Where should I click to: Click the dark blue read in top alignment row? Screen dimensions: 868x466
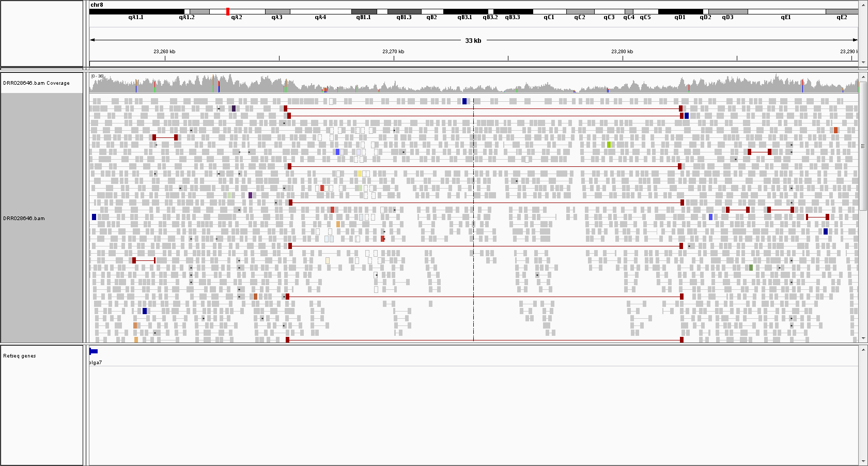[464, 101]
